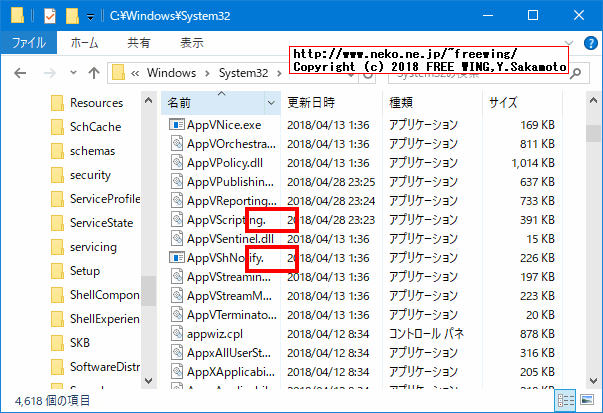Click the コントロール パネ type cell
This screenshot has height=413, width=603.
coord(426,334)
